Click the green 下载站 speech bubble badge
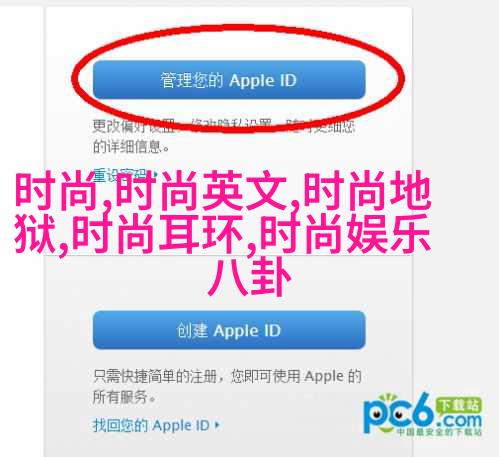The image size is (499, 457). coord(459,406)
